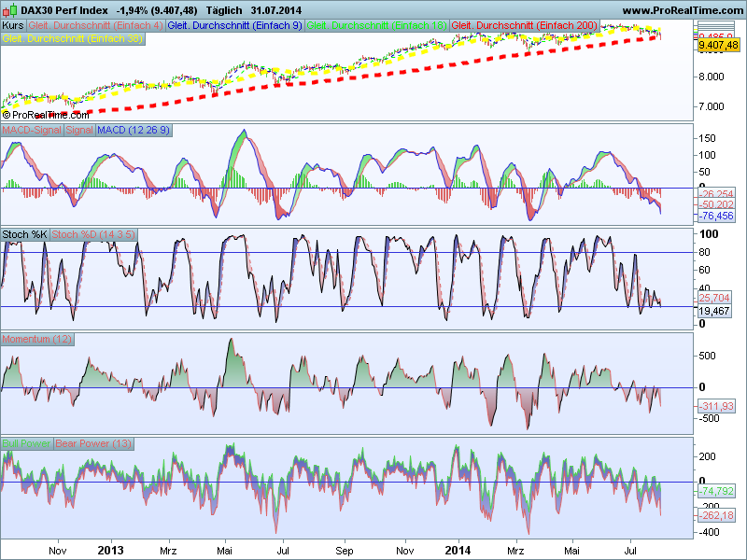Select Gleit. Durchschnitt (Einfach 4) label

[x=96, y=25]
